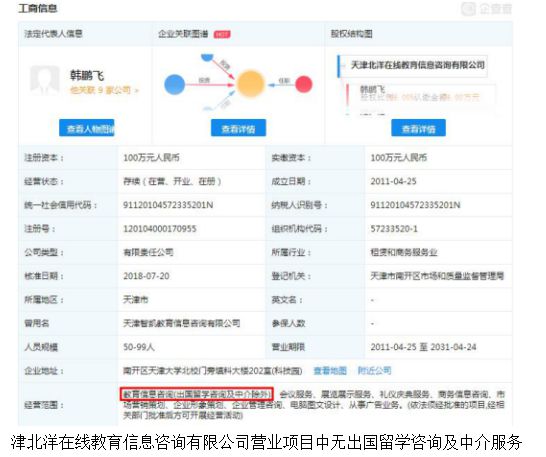
Task: Select 企业关联图谱 section header
Action: (x=183, y=34)
